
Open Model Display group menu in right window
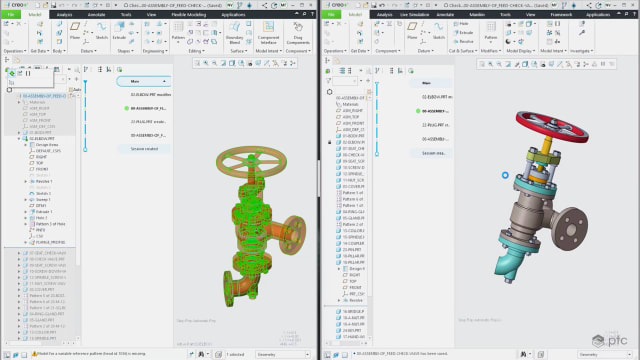coord(520,51)
